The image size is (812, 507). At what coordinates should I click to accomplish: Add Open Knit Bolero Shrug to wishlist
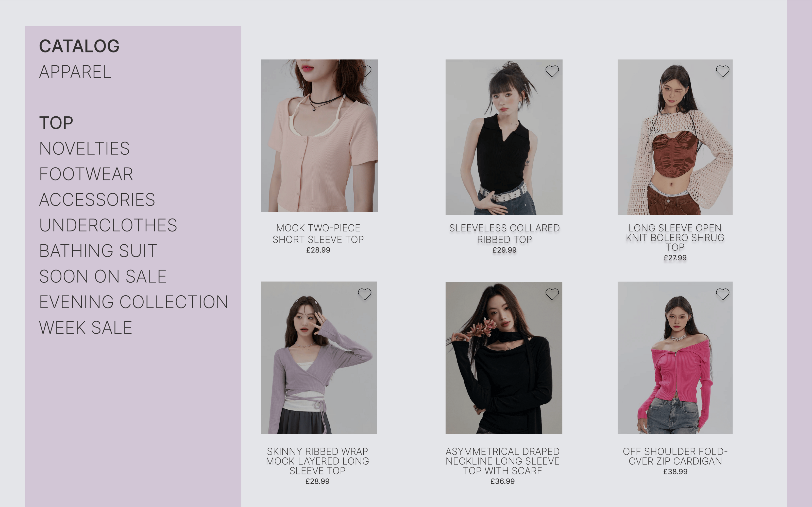tap(722, 71)
